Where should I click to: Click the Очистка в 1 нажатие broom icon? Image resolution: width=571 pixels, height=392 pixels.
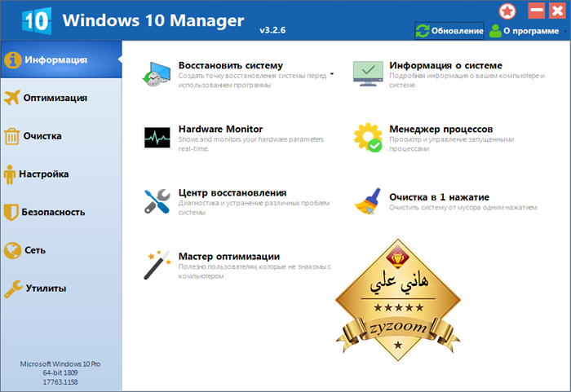pos(367,201)
